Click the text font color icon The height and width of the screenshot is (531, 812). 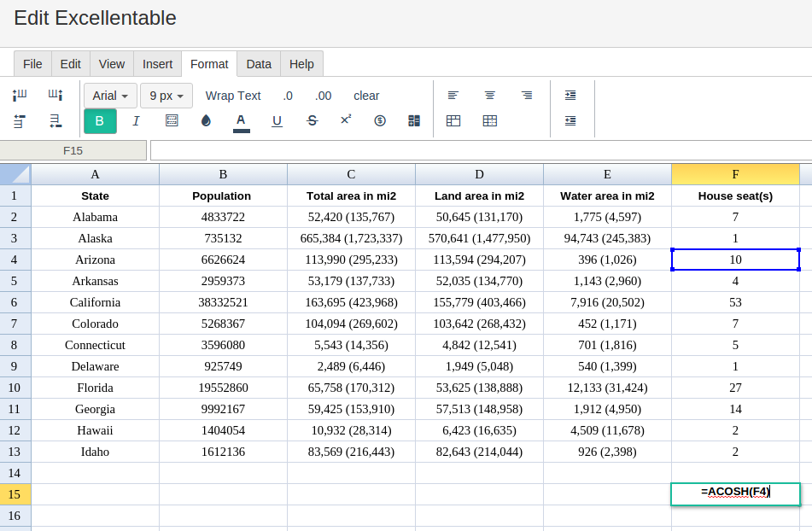click(x=242, y=121)
